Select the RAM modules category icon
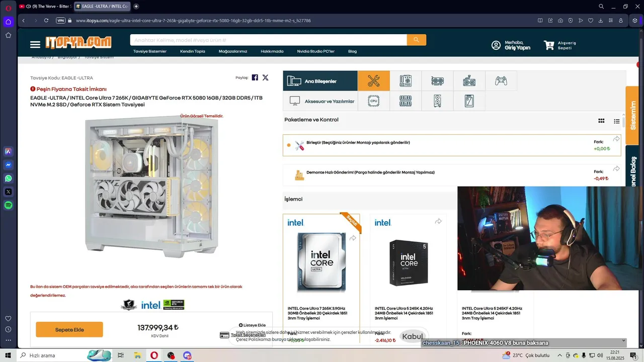Screen dimensions: 644x362 pyautogui.click(x=406, y=101)
